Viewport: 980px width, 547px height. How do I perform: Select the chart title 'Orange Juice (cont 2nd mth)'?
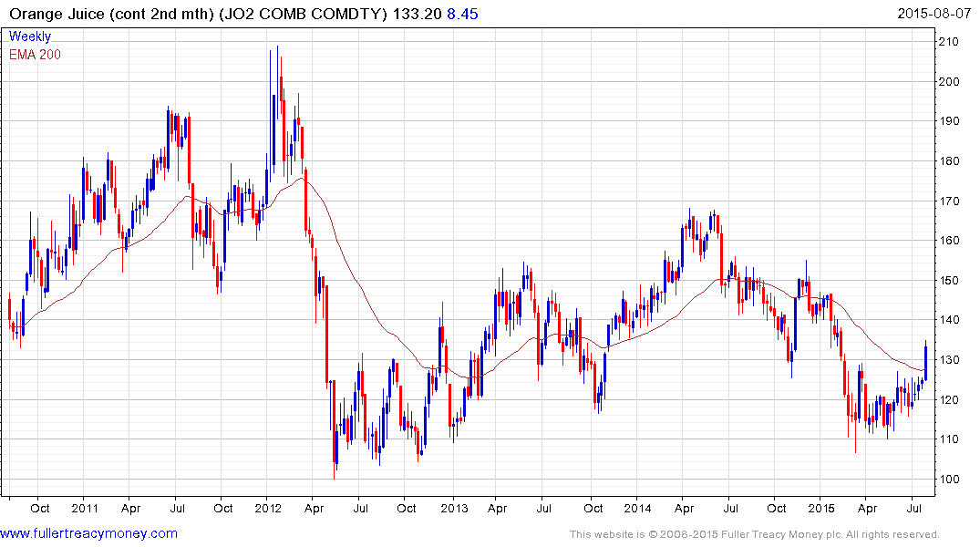point(112,14)
